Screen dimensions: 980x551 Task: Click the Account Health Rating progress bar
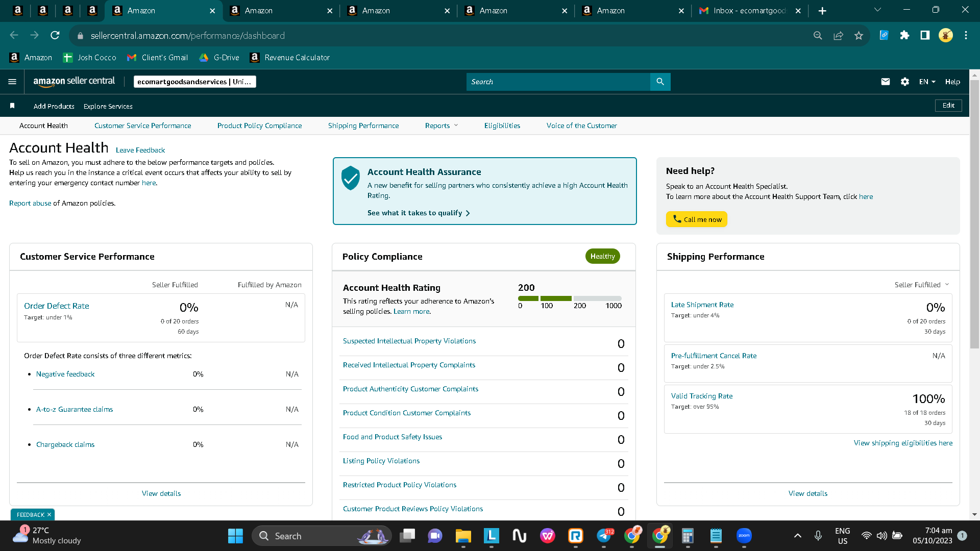point(570,298)
